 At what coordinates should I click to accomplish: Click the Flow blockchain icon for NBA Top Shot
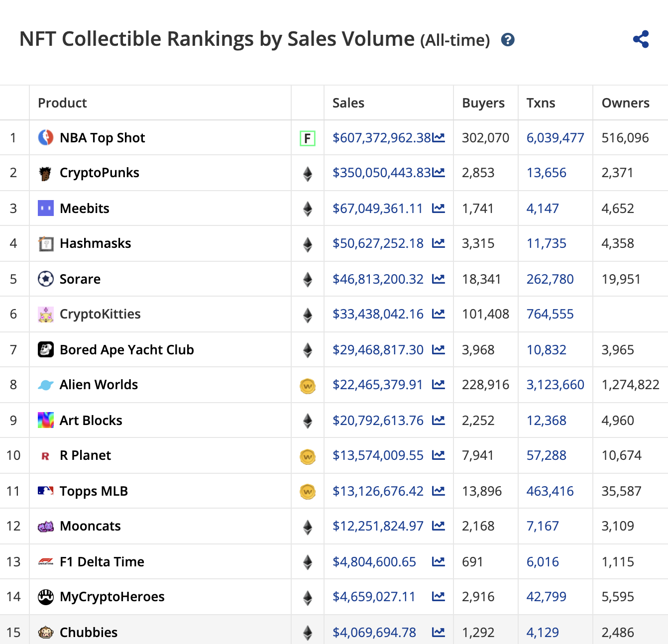pyautogui.click(x=308, y=138)
